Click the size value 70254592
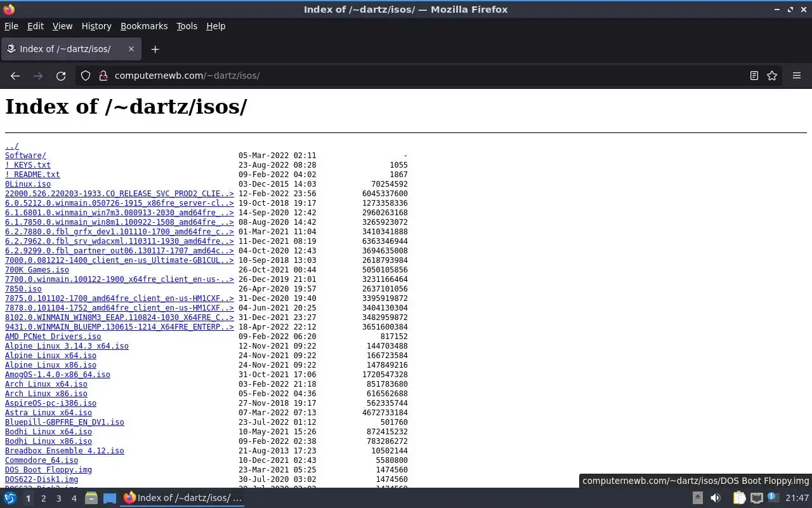 pos(390,184)
